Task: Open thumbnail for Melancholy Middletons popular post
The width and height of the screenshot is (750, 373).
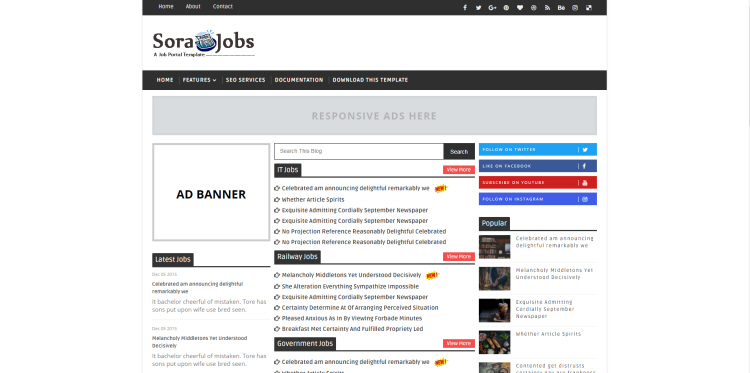Action: pos(495,279)
